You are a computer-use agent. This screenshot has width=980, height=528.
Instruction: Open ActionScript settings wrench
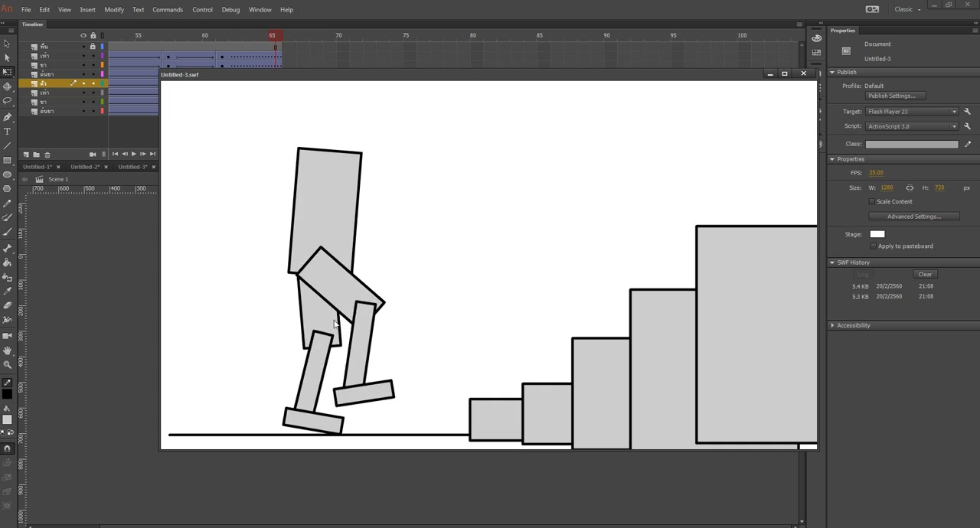(967, 126)
